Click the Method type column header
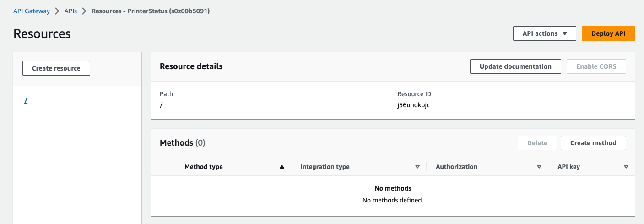This screenshot has width=644, height=224. pyautogui.click(x=204, y=167)
